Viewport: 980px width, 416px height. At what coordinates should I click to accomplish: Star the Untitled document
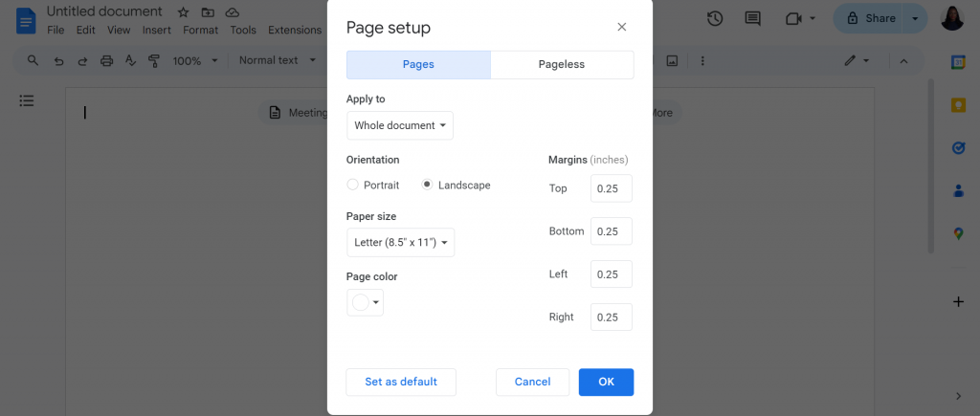183,11
